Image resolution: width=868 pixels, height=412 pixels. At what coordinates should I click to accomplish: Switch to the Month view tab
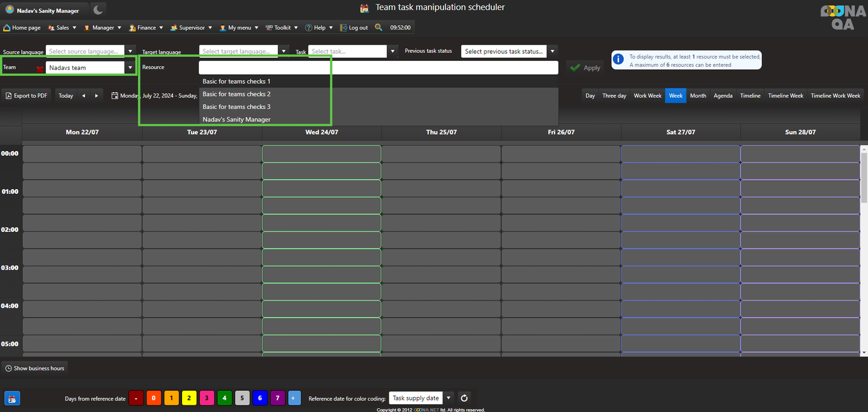(x=698, y=96)
